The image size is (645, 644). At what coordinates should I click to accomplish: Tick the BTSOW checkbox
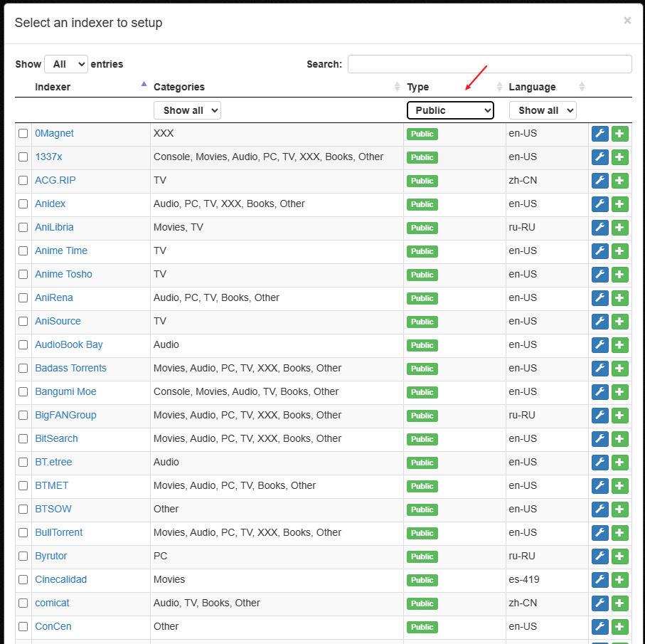tap(23, 509)
